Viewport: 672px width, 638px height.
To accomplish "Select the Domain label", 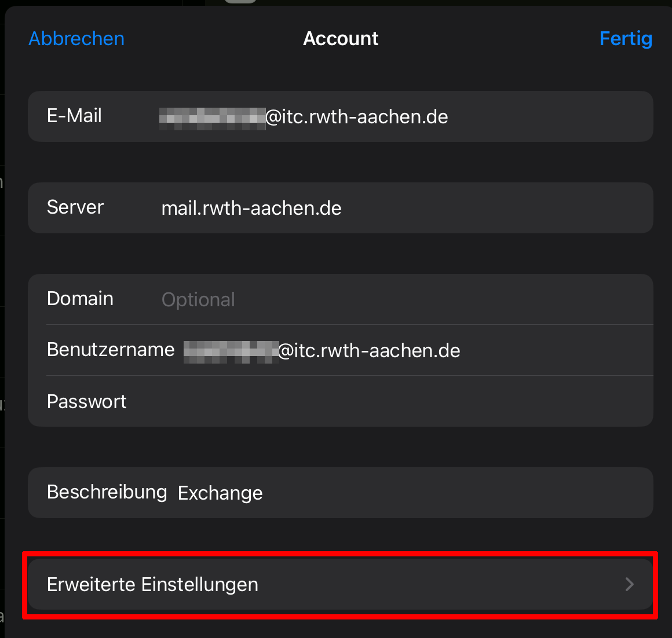I will [80, 299].
